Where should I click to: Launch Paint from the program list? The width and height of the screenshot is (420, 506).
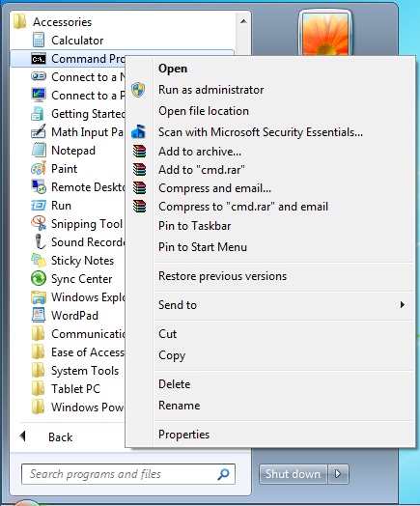click(x=64, y=169)
